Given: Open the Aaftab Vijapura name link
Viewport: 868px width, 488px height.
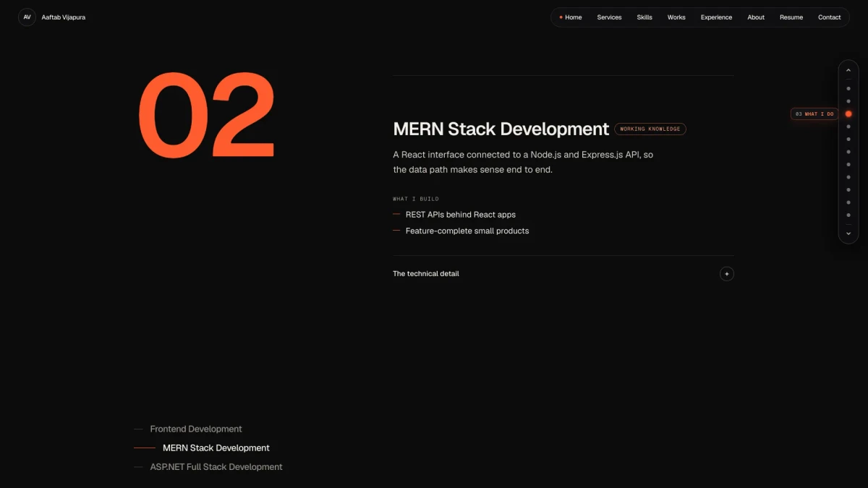Looking at the screenshot, I should click(x=64, y=17).
